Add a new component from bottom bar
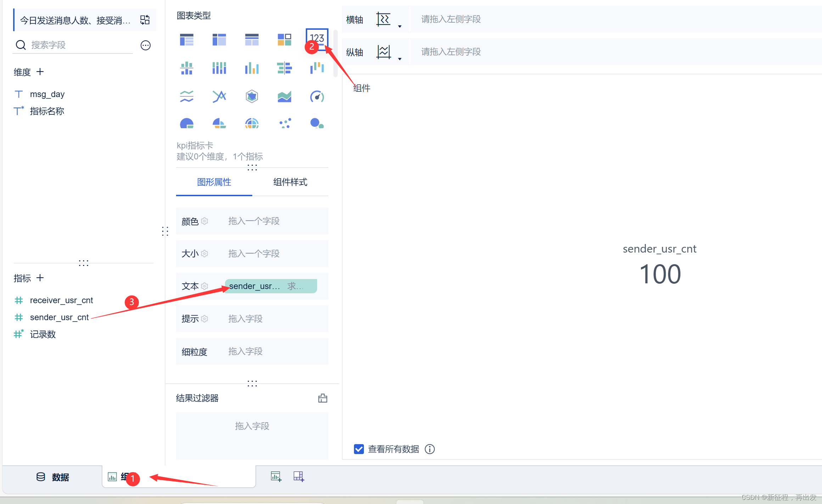The image size is (822, 504). pos(276,477)
